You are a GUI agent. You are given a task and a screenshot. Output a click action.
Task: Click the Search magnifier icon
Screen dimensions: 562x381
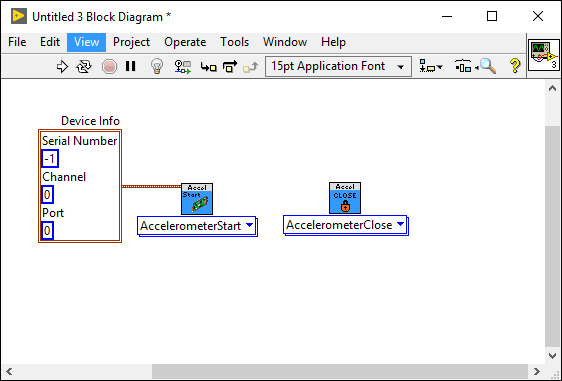tap(487, 66)
